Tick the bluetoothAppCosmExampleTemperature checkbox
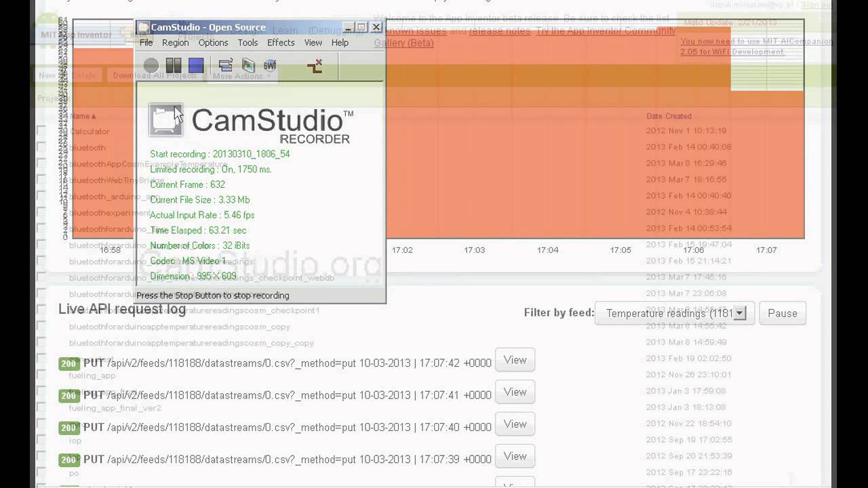 (41, 163)
